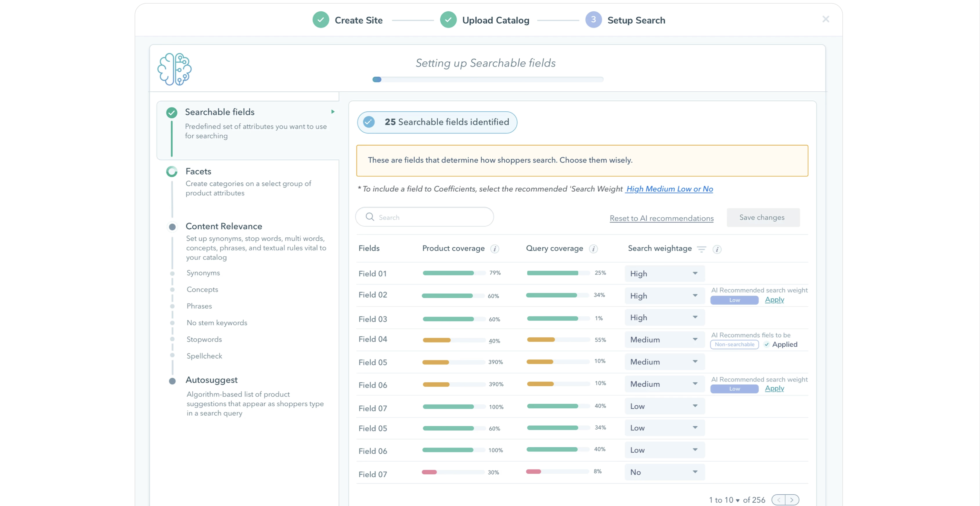The height and width of the screenshot is (506, 980).
Task: Click the Create Site completed checkmark
Action: tap(321, 20)
